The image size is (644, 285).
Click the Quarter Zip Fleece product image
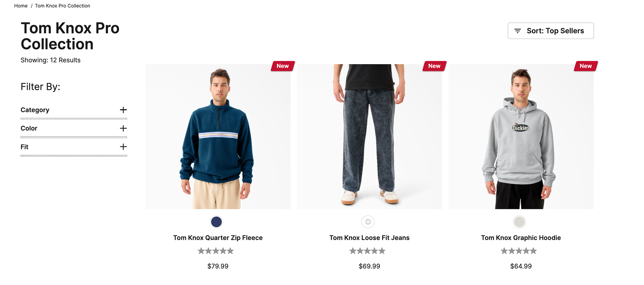click(218, 136)
